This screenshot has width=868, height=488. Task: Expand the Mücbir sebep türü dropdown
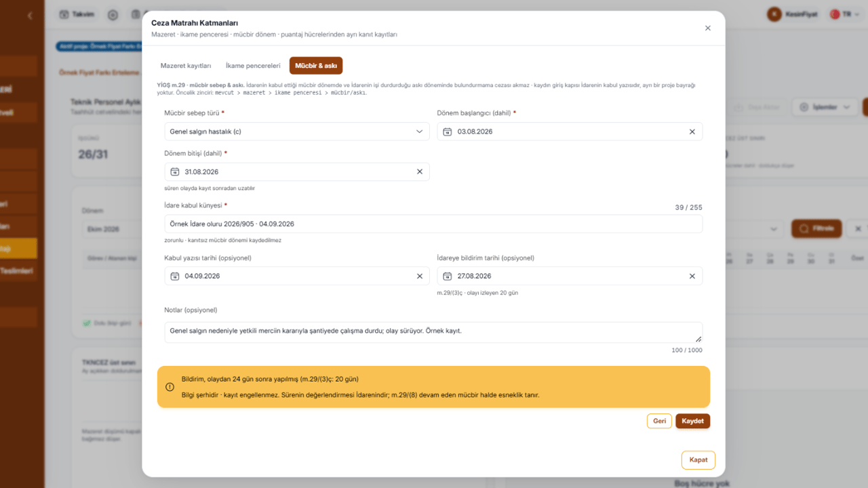point(296,131)
